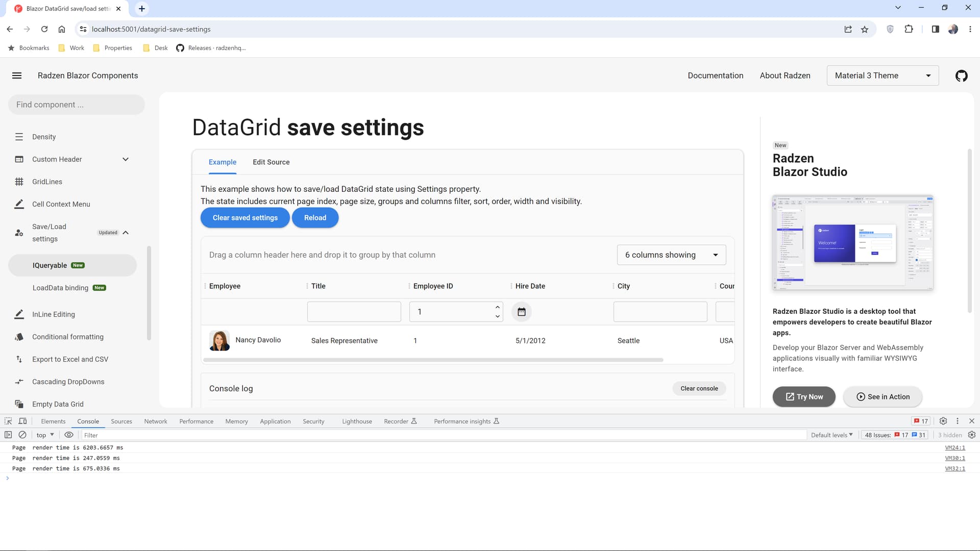
Task: Open a new browser tab
Action: pos(142,9)
